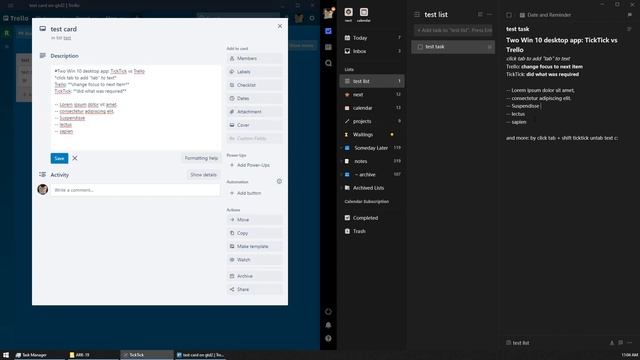Open TickTick notifications bell
This screenshot has height=360, width=640.
[329, 325]
